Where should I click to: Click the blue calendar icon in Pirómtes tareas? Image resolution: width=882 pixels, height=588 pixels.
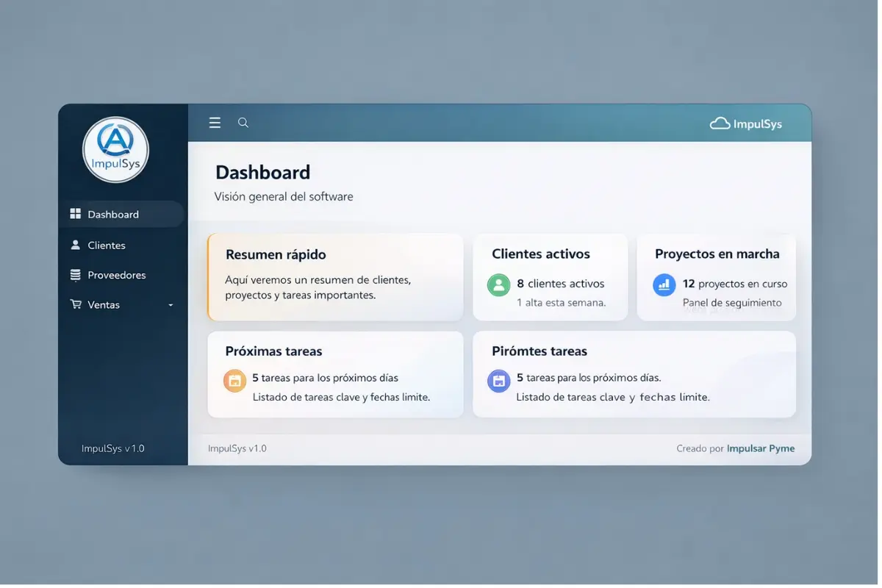tap(498, 381)
